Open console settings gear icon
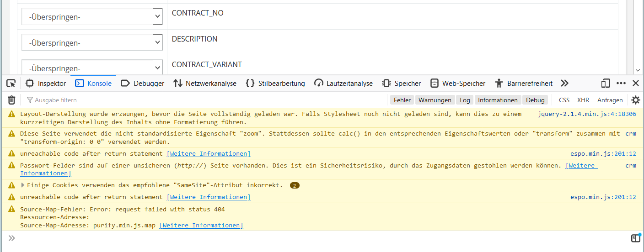The height and width of the screenshot is (252, 644). pyautogui.click(x=636, y=100)
